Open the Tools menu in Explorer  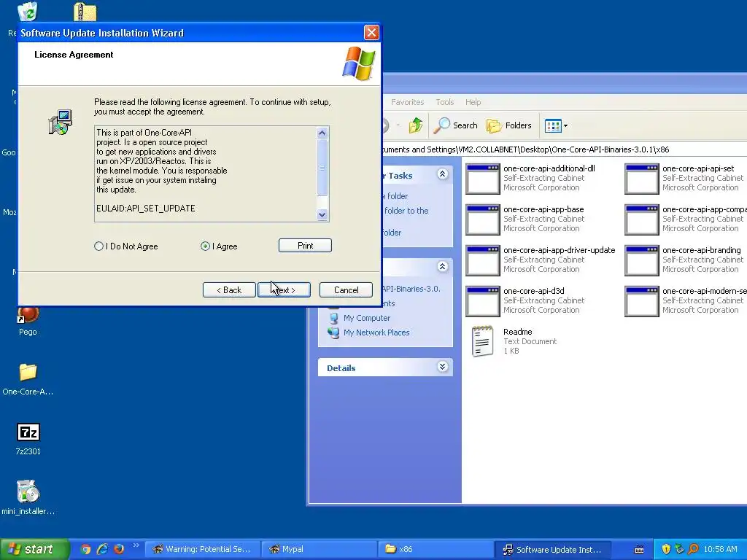(x=444, y=102)
